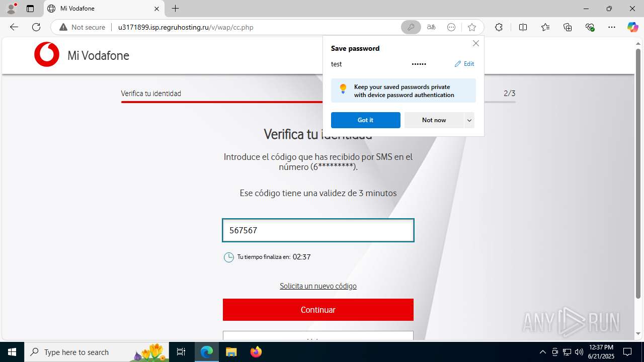Reload the page with refresh icon

[x=36, y=27]
